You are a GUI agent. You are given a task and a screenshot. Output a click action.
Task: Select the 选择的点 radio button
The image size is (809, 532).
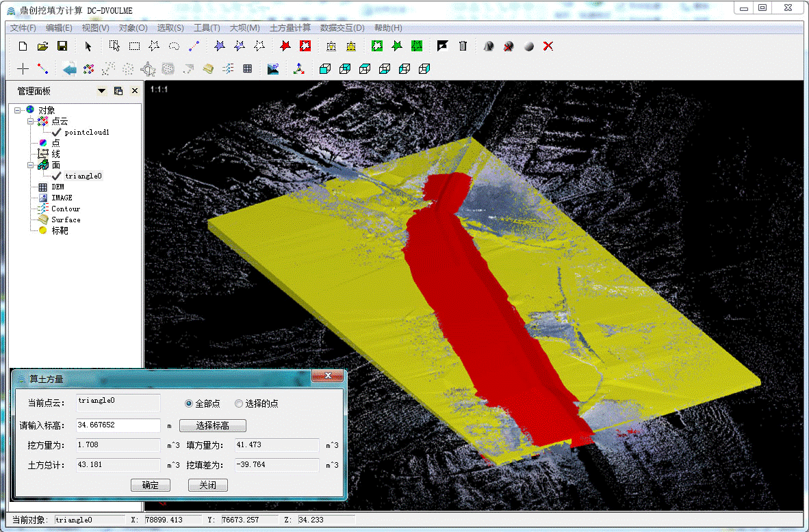[x=239, y=403]
